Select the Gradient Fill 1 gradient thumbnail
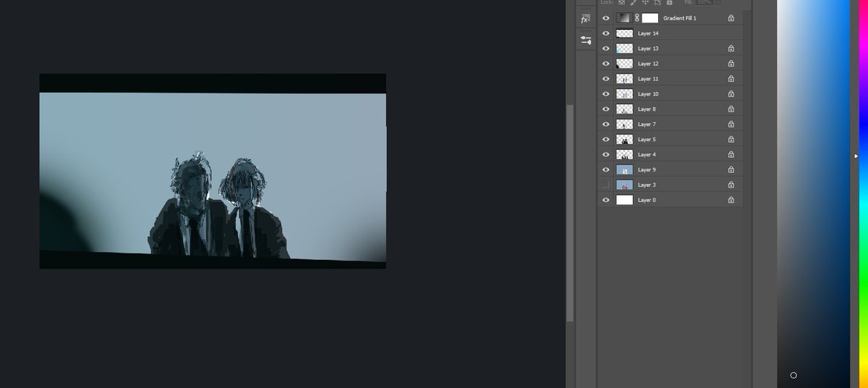The width and height of the screenshot is (868, 388). point(624,18)
